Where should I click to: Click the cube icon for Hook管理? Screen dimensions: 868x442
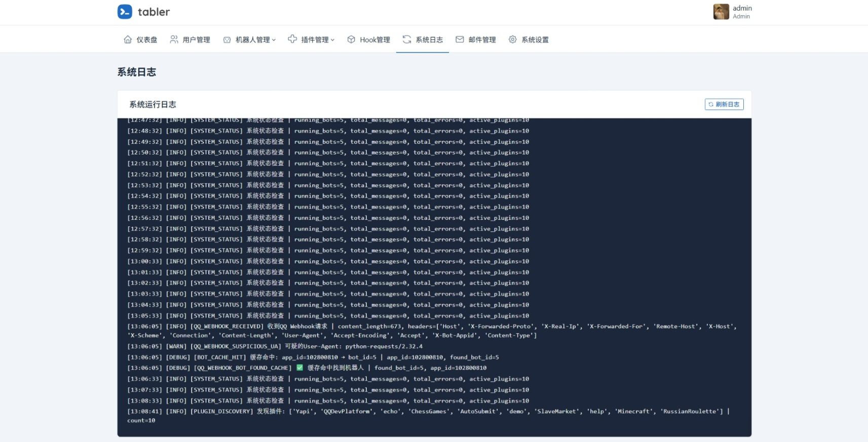[351, 39]
